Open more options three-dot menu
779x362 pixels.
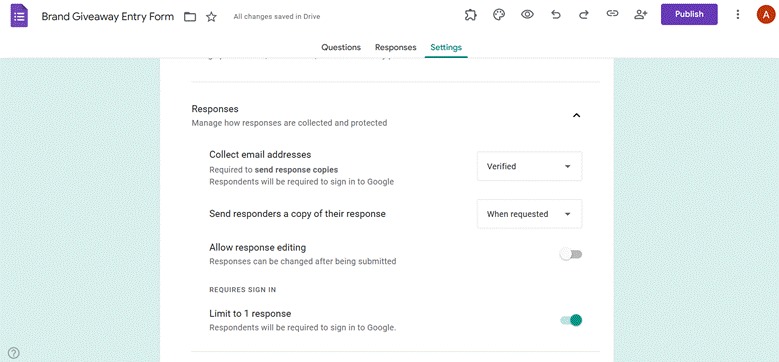(738, 14)
